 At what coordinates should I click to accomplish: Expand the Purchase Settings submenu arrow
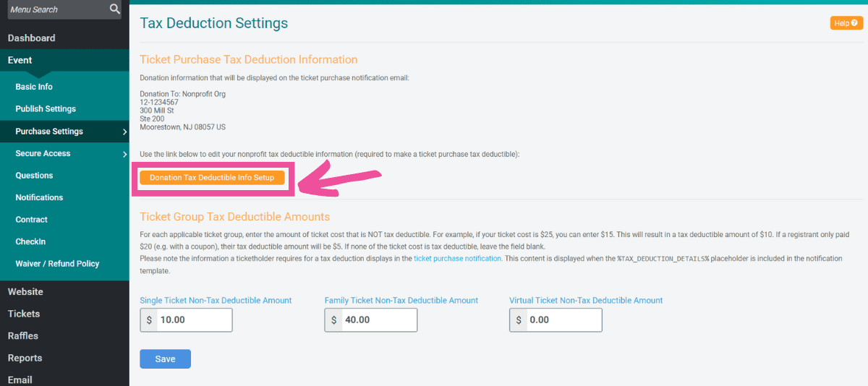(124, 132)
